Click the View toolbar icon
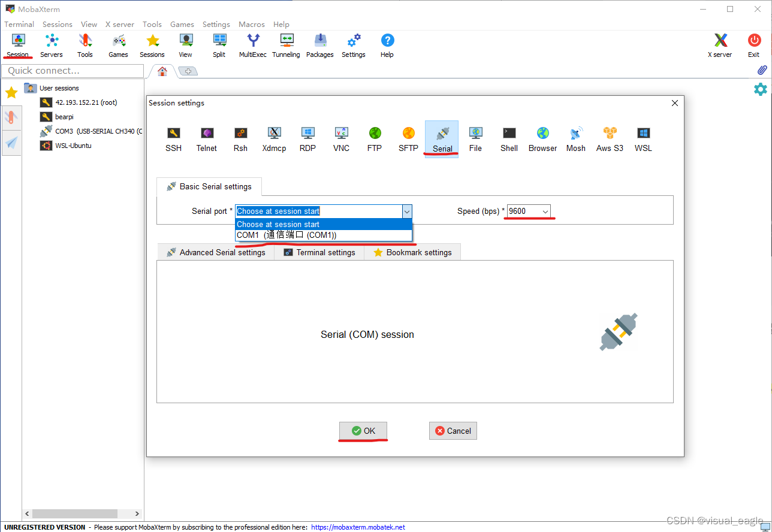Screen dimensions: 772x532 186,46
